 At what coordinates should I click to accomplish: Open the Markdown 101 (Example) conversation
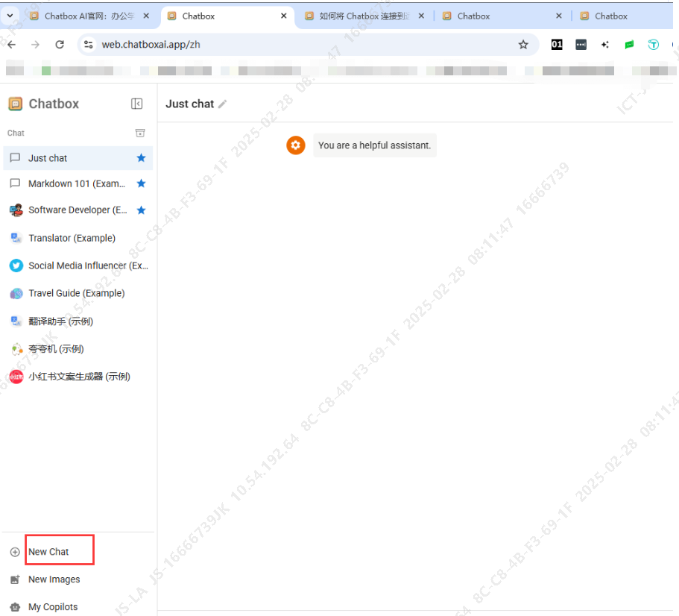click(x=78, y=183)
